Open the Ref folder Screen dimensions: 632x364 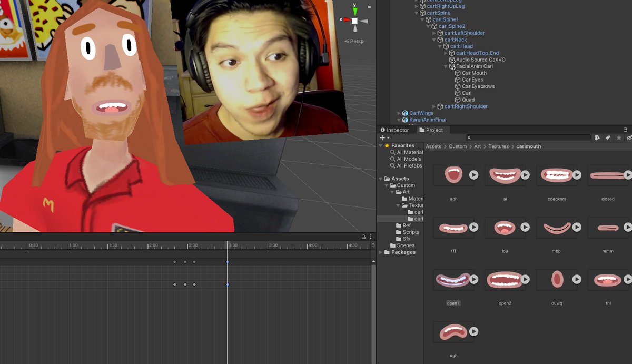(x=403, y=225)
